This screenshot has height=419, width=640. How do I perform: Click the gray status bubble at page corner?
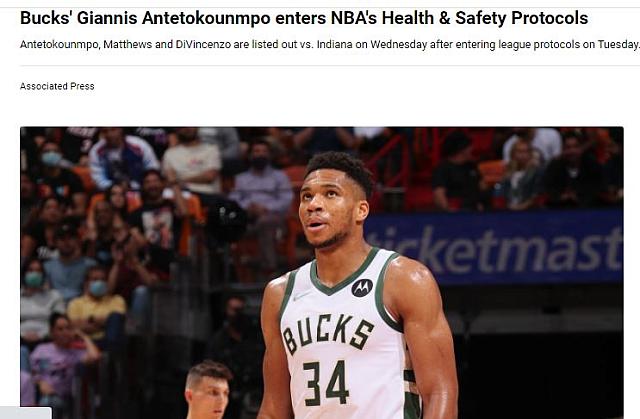[26, 413]
